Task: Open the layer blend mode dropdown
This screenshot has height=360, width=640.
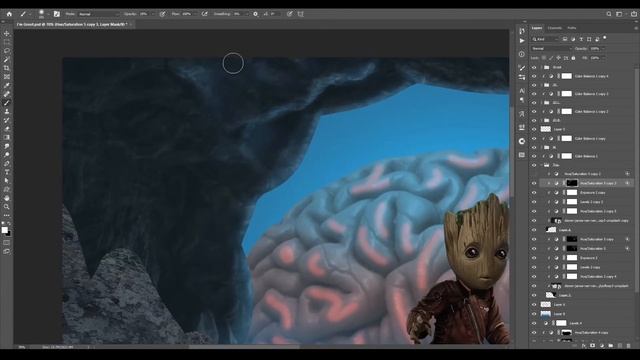Action: pyautogui.click(x=551, y=49)
